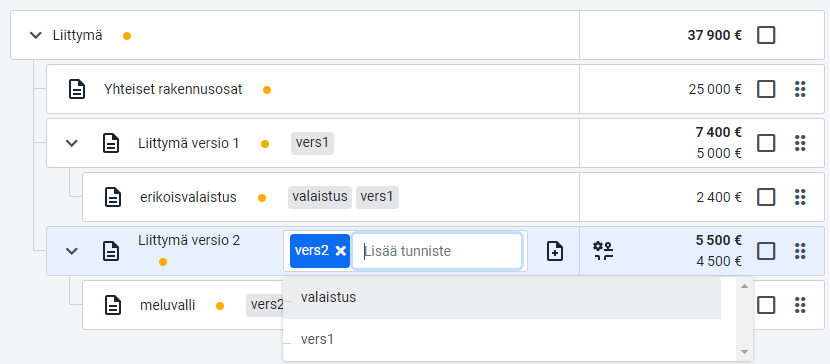Image resolution: width=830 pixels, height=364 pixels.
Task: Grab the drag handle on Yhteiset rakennusosat row
Action: [x=800, y=89]
